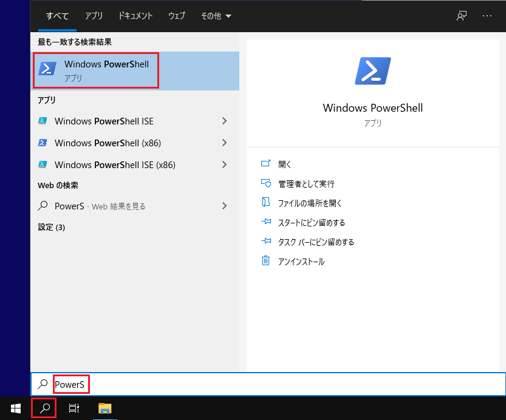
Task: Expand Windows PowerShell (x86) options via chevron
Action: [x=225, y=143]
